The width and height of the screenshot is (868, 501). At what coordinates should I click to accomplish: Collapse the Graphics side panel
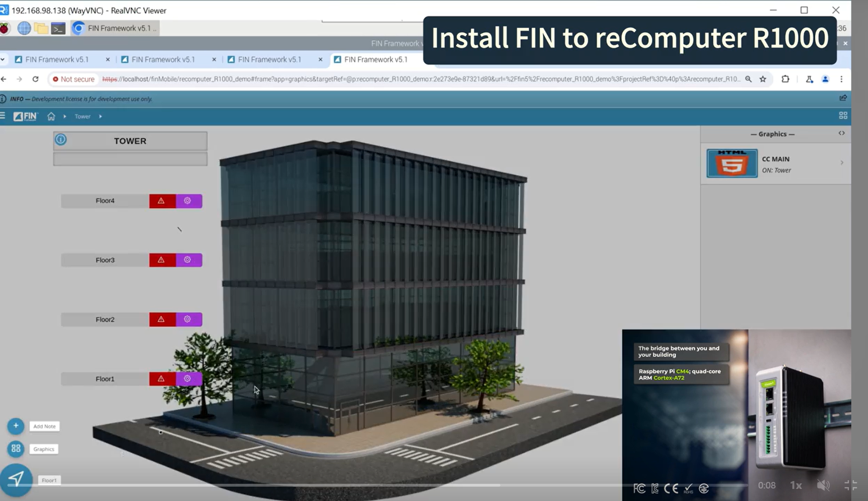[x=842, y=134]
